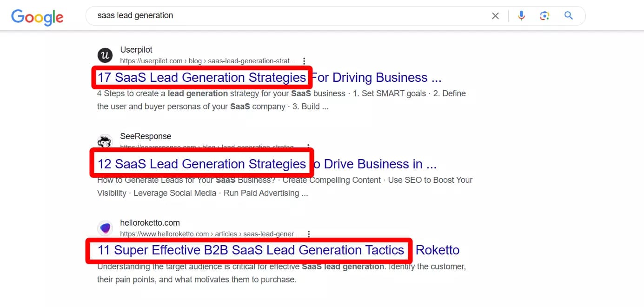The height and width of the screenshot is (307, 644).
Task: Submit search with the magnifier icon
Action: (x=568, y=15)
